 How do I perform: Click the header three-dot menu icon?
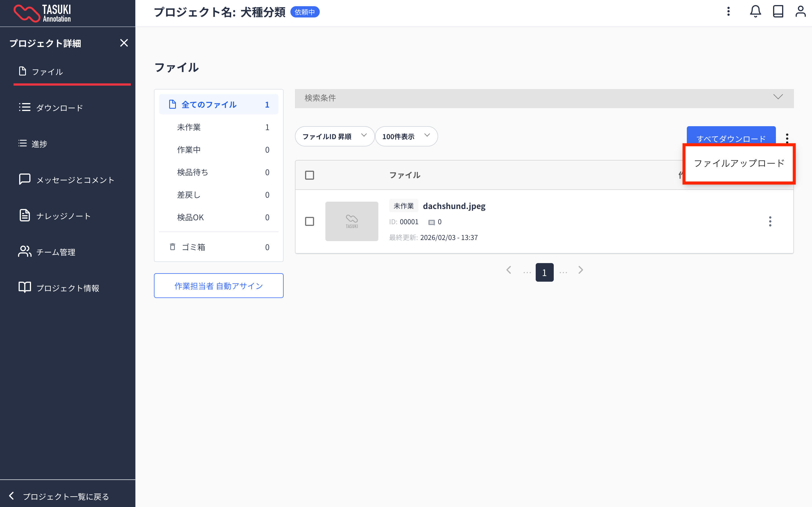tap(729, 12)
